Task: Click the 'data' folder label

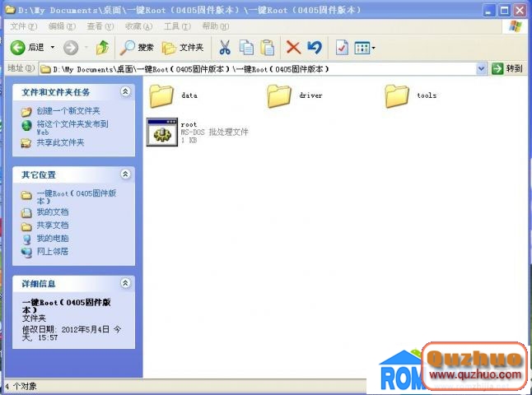Action: (x=189, y=95)
